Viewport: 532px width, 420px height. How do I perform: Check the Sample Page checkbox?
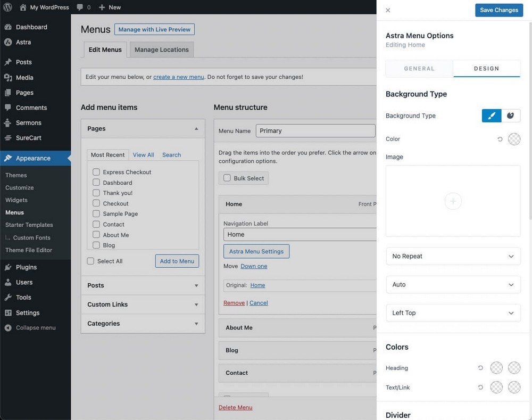[x=96, y=213]
